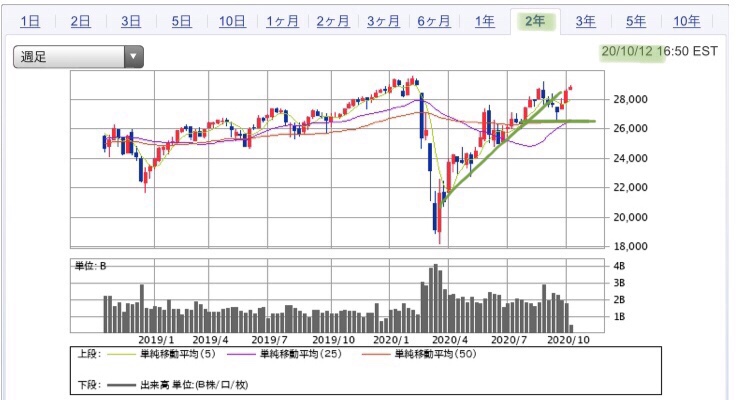
Task: Open the 6ヶ月 chart period
Action: (x=434, y=21)
